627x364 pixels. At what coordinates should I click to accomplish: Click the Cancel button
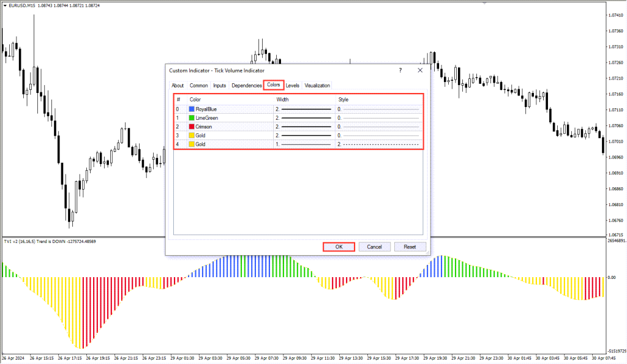(x=374, y=247)
